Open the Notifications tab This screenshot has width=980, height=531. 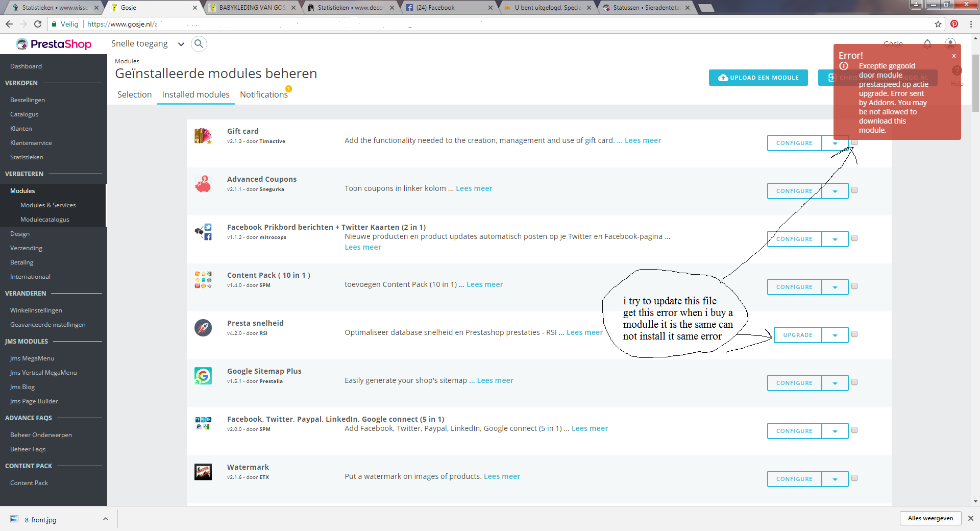(x=264, y=94)
